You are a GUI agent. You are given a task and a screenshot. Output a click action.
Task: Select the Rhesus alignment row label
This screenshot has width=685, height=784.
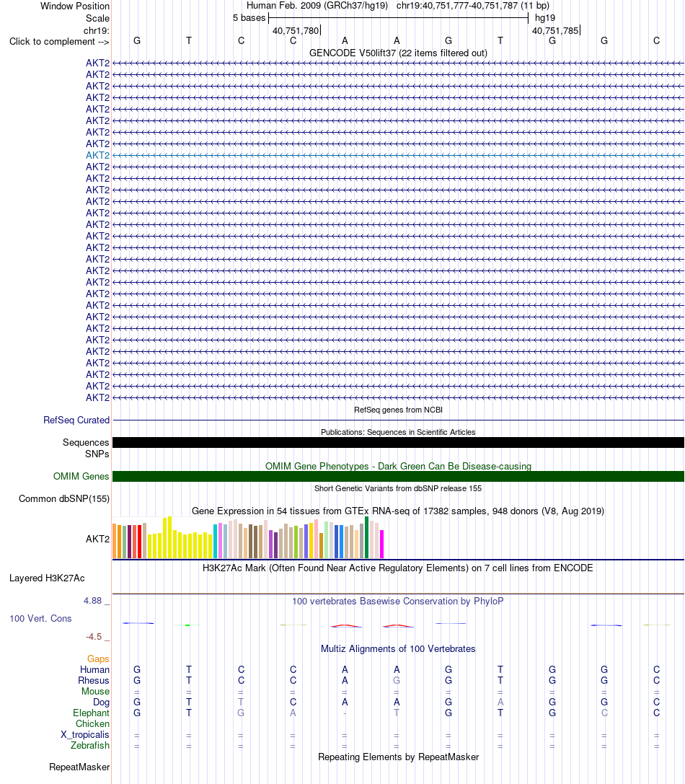click(94, 680)
